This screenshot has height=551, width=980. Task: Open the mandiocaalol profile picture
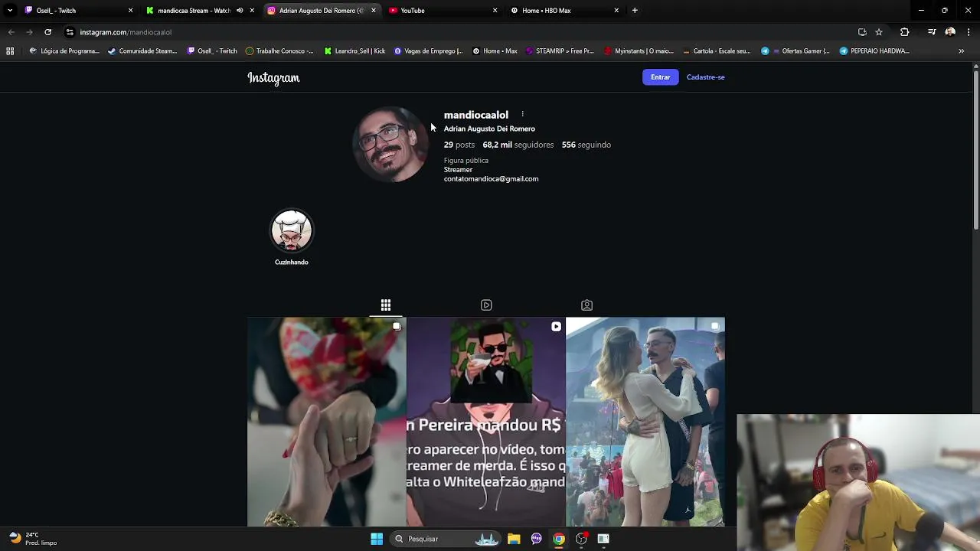tap(390, 145)
